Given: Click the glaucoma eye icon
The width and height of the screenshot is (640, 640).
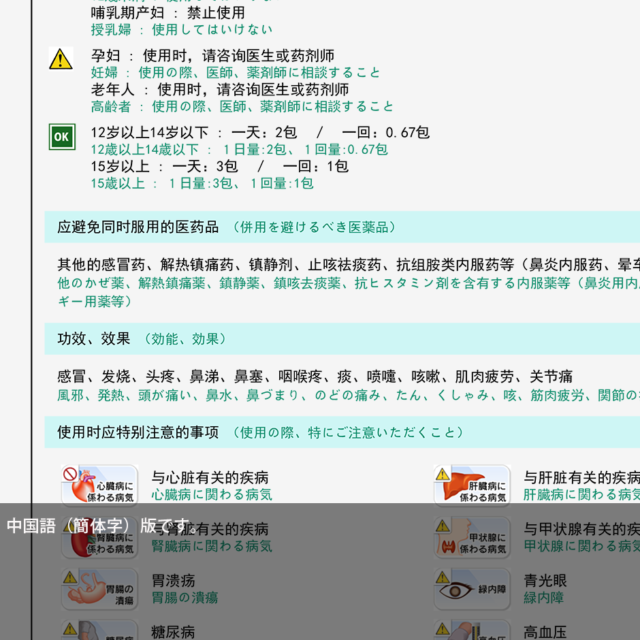Looking at the screenshot, I should [x=472, y=588].
